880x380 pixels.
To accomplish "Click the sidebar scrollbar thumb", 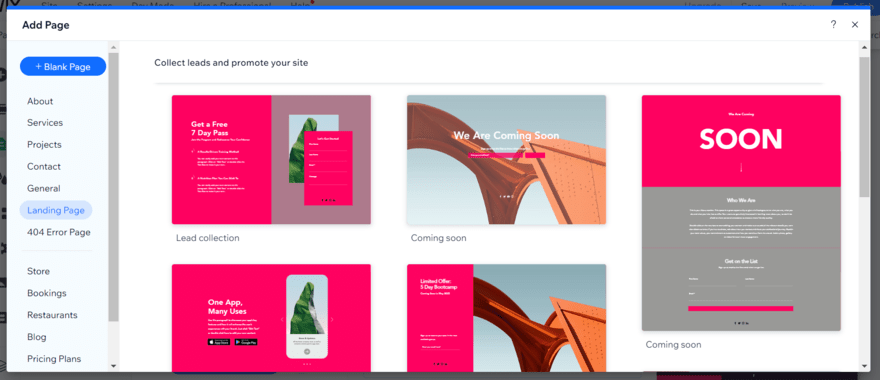I will [x=113, y=187].
